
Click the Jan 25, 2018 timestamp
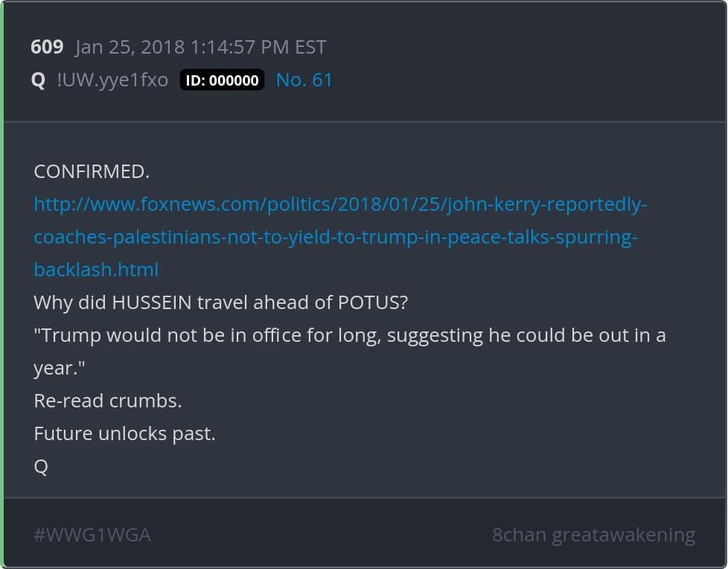[x=201, y=48]
